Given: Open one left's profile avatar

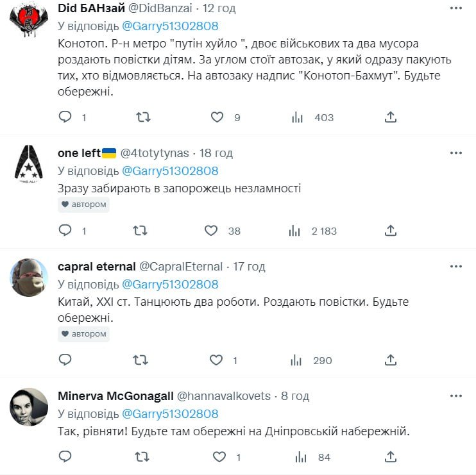Looking at the screenshot, I should pos(29,164).
